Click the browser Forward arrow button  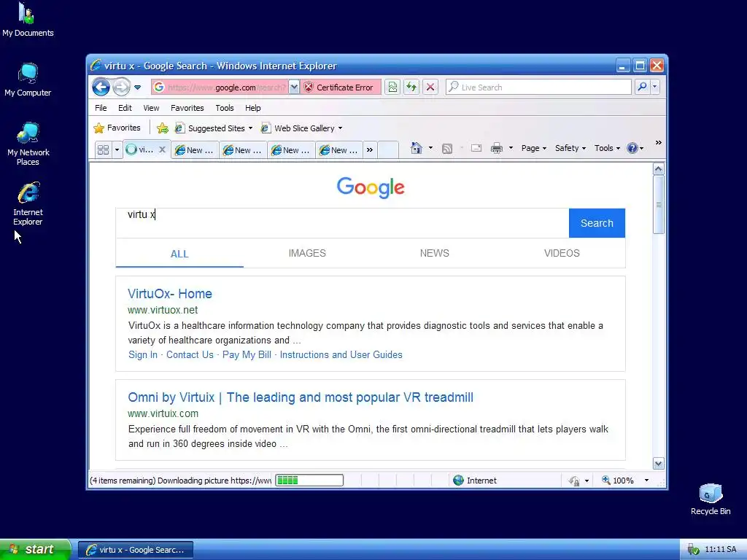pyautogui.click(x=122, y=87)
